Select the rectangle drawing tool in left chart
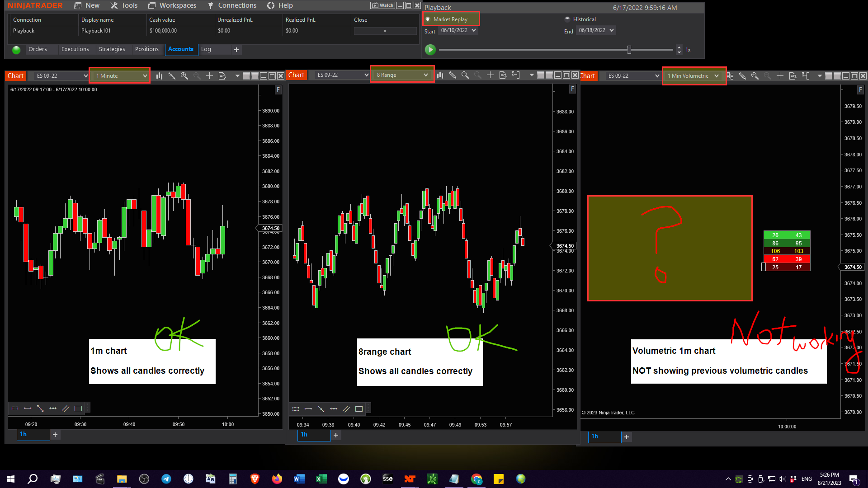The height and width of the screenshot is (488, 868). (x=78, y=408)
